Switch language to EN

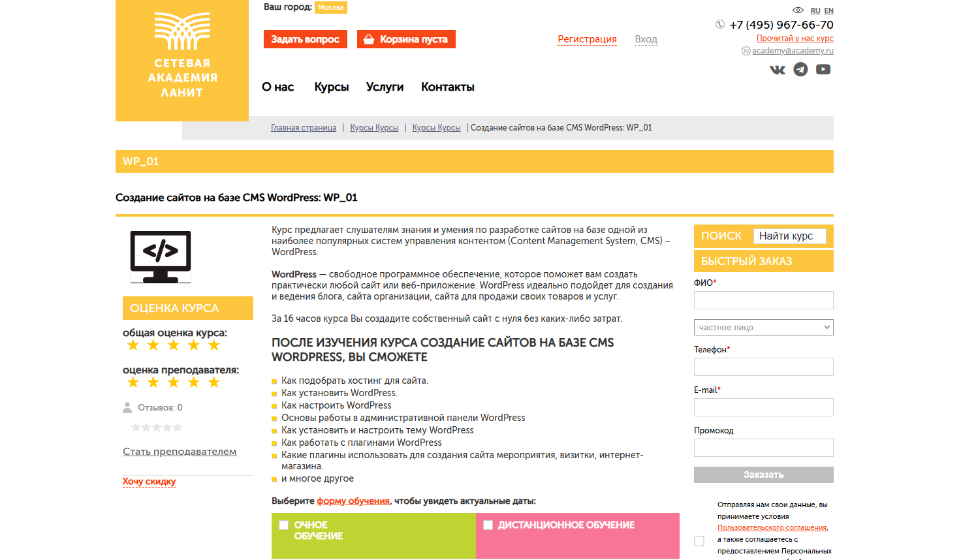[x=829, y=10]
